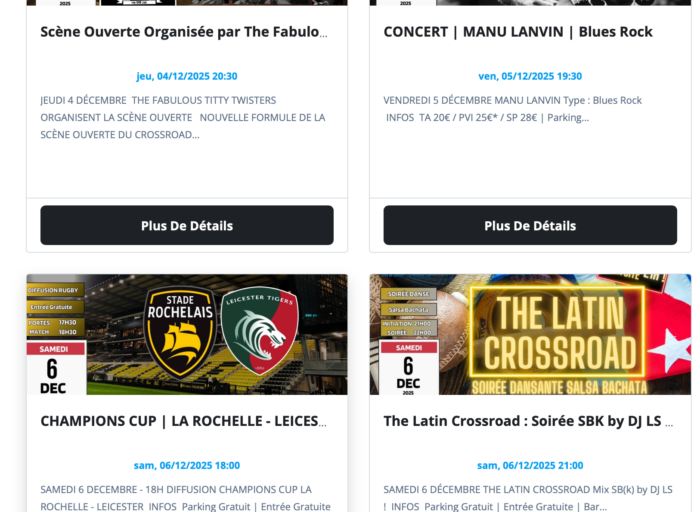Viewport: 700px width, 512px height.
Task: Open the Stade Rochelais rugby banner image
Action: click(x=187, y=334)
